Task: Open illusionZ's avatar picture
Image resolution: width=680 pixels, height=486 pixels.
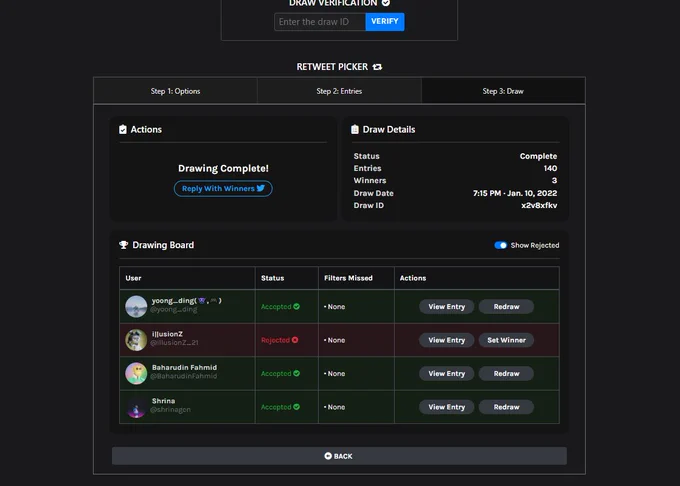Action: point(136,340)
